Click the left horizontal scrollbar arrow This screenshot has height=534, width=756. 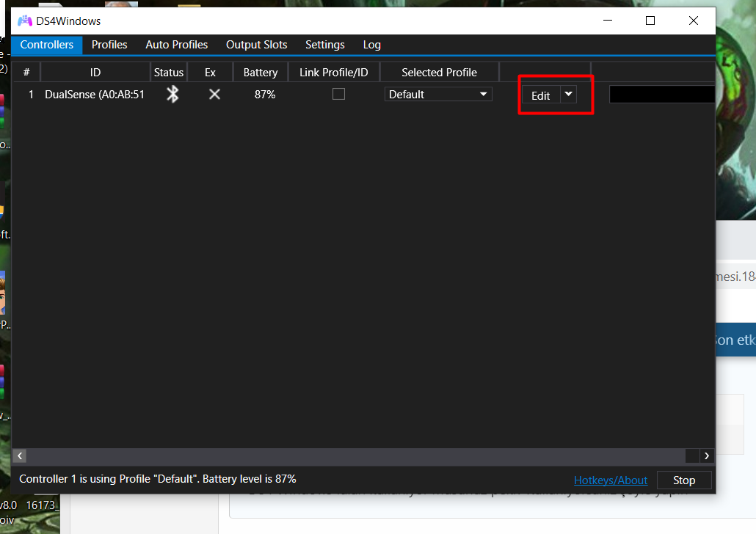(x=20, y=456)
